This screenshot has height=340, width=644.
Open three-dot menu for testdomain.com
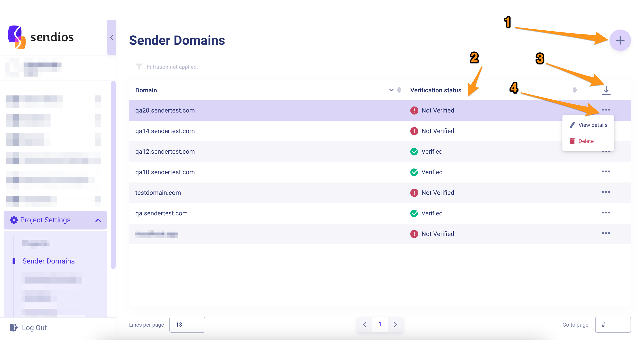606,192
